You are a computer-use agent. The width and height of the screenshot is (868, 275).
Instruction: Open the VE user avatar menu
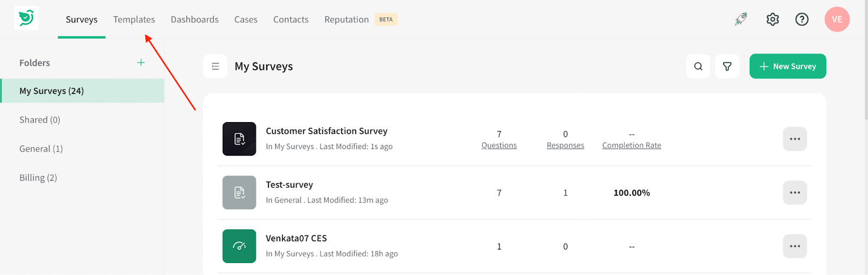coord(837,20)
